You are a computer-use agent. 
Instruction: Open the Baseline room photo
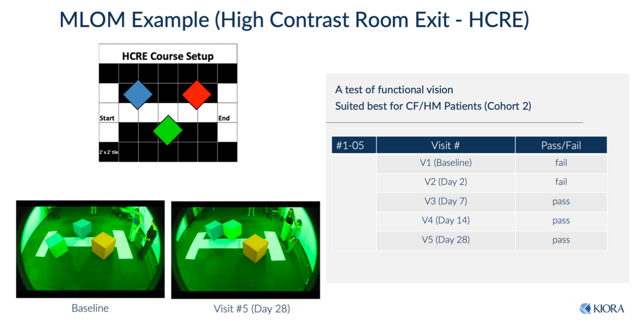pos(90,249)
